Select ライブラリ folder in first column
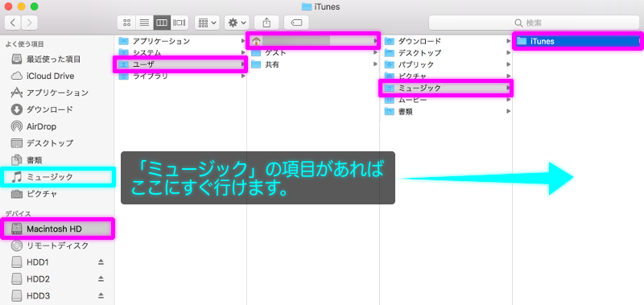This screenshot has width=644, height=305. (180, 76)
